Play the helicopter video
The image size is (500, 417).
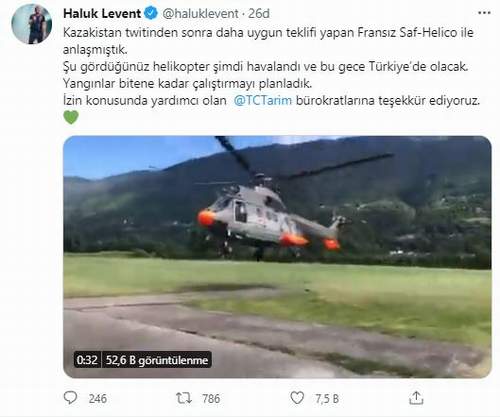(x=277, y=257)
